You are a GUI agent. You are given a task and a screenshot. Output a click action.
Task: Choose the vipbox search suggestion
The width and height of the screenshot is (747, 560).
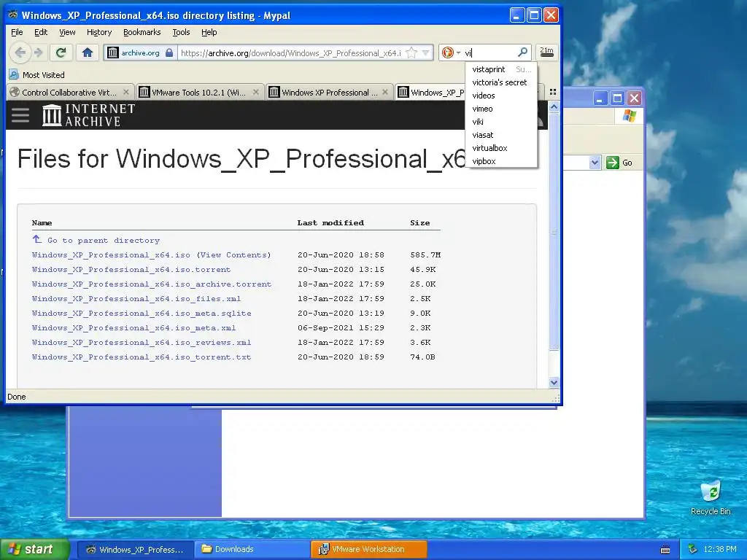pos(501,161)
